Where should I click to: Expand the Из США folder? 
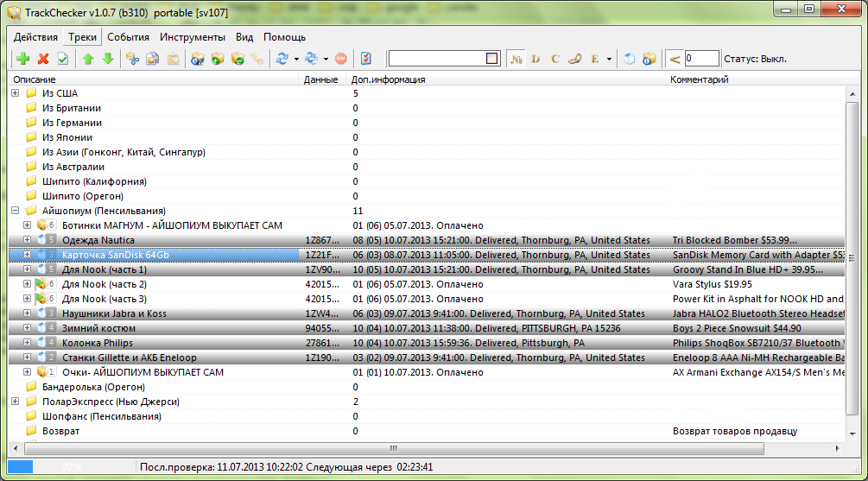[16, 93]
